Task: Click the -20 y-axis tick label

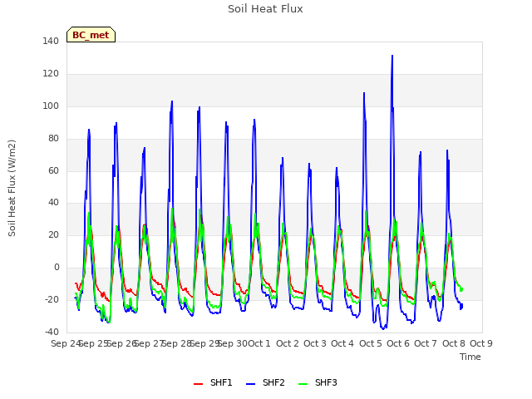Action: click(x=52, y=299)
